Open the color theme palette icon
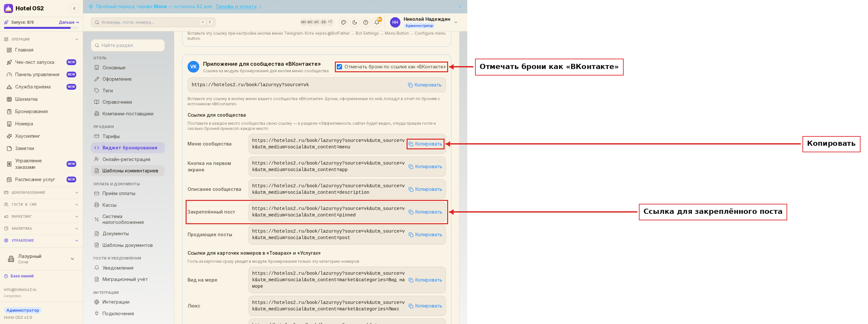 (x=343, y=22)
